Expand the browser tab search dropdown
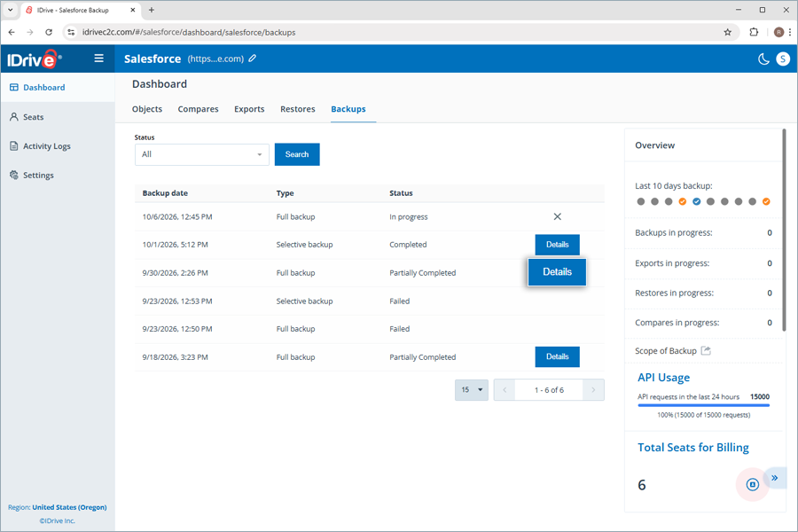This screenshot has width=798, height=532. point(10,10)
